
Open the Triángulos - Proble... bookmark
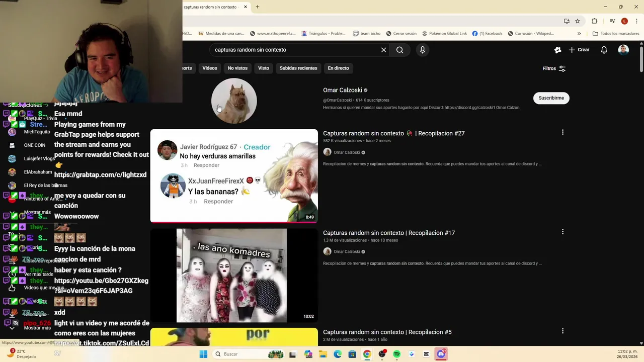point(324,34)
